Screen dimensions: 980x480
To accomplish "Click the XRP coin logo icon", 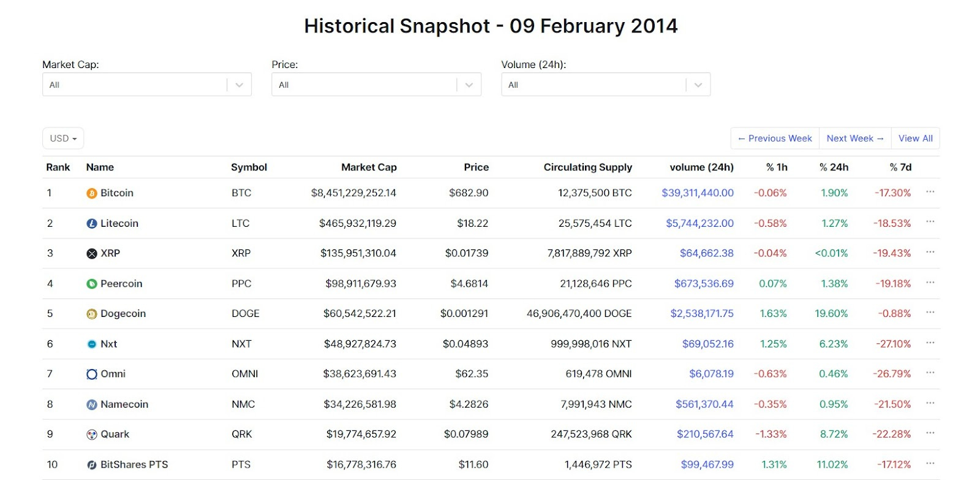I will pos(92,254).
